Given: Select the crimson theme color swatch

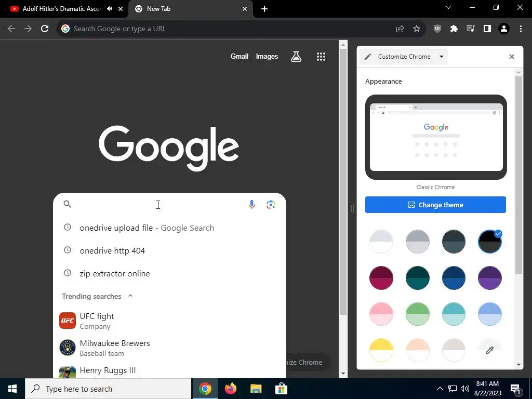Looking at the screenshot, I should point(381,278).
